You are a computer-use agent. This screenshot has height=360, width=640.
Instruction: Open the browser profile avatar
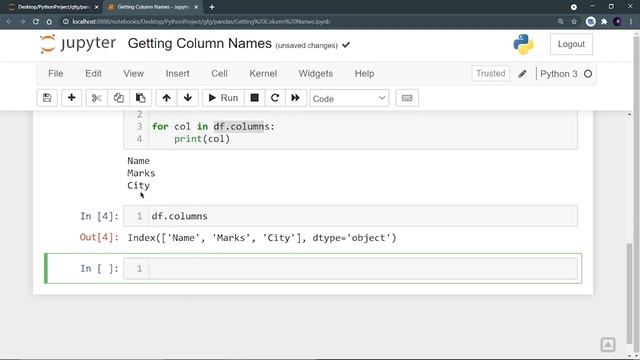pyautogui.click(x=618, y=22)
